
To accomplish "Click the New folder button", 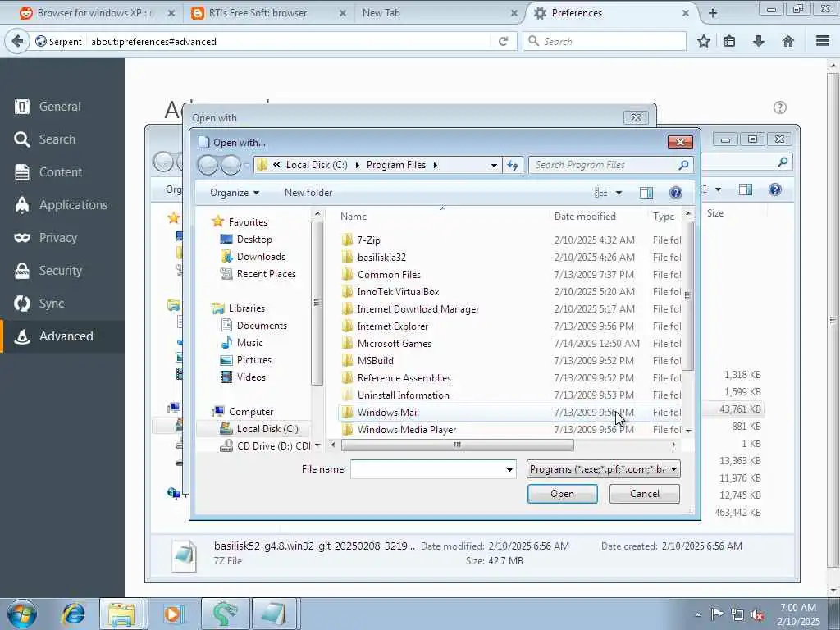I will point(308,192).
